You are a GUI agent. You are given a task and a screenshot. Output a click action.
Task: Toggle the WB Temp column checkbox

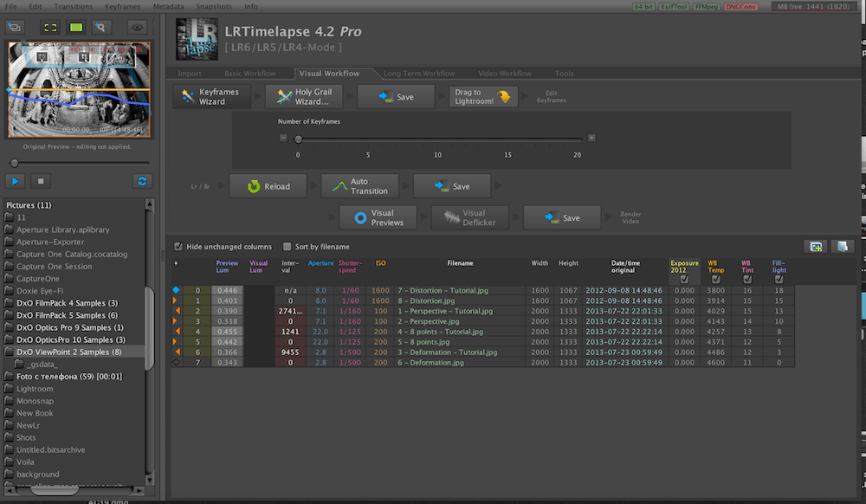tap(716, 280)
